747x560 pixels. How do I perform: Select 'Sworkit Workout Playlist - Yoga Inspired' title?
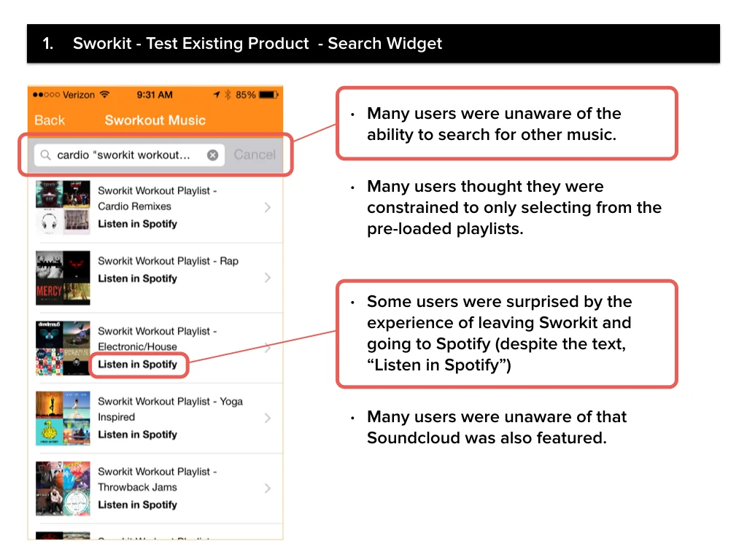(x=170, y=409)
